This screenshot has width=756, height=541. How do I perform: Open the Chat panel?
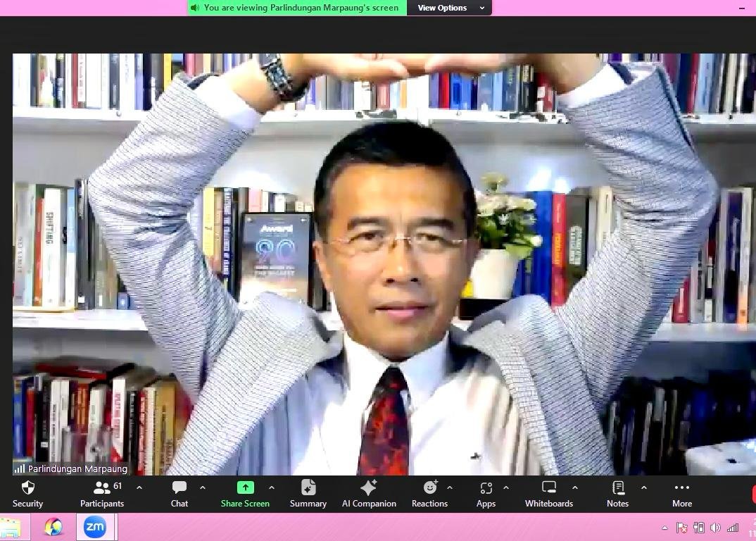179,493
